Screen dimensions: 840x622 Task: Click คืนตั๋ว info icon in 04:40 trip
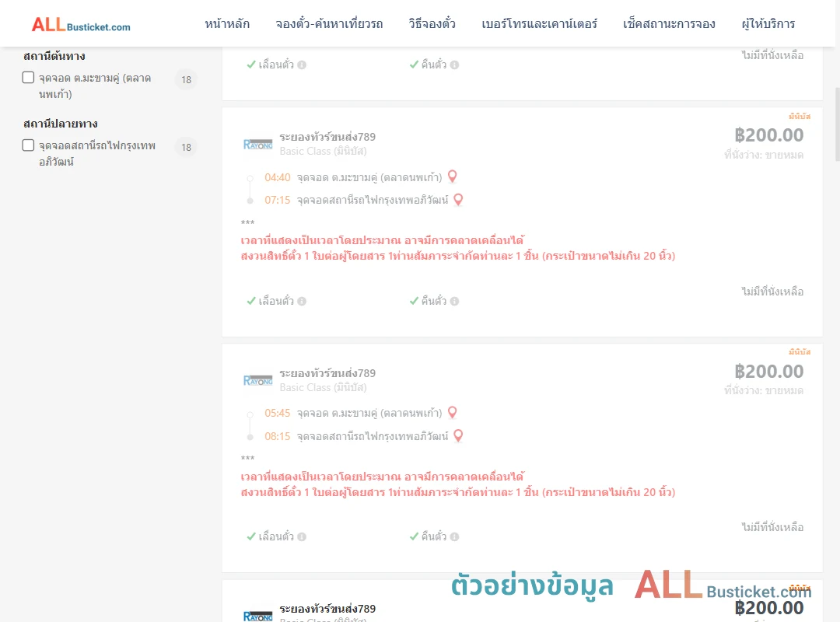coord(454,301)
